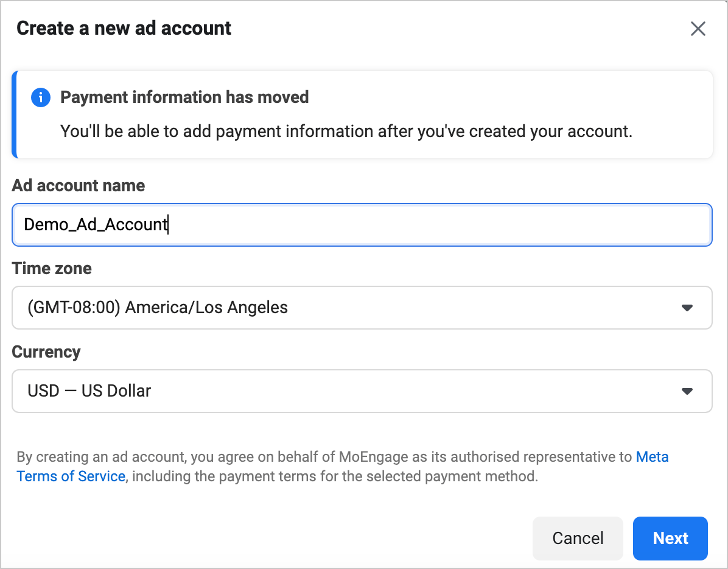Click the Next button
Viewport: 728px width, 569px height.
[x=670, y=539]
